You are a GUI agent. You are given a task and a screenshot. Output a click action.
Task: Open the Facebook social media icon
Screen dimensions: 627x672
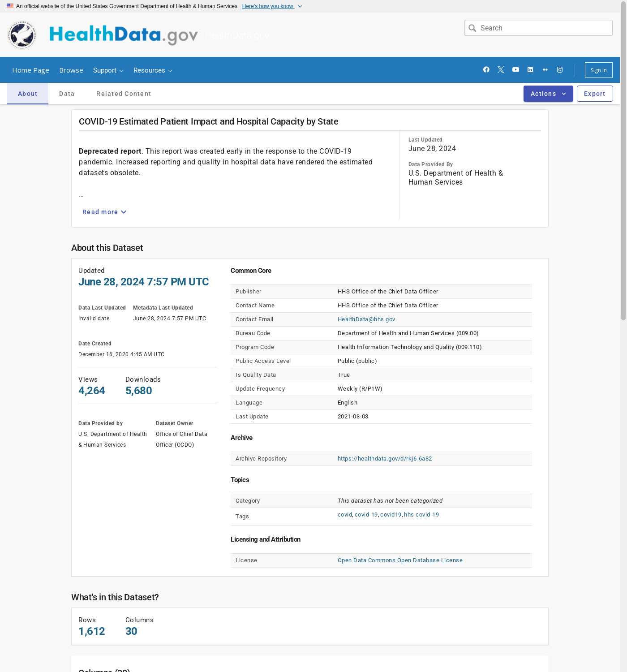[486, 70]
